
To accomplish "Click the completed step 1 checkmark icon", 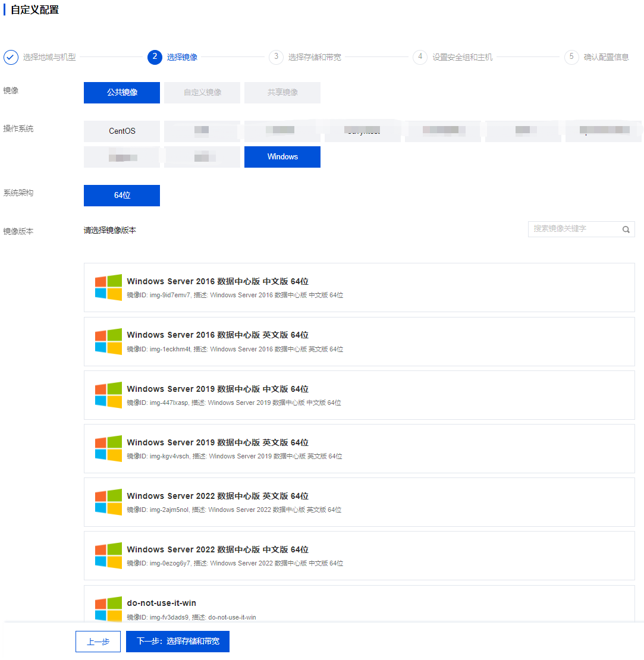I will 11,57.
